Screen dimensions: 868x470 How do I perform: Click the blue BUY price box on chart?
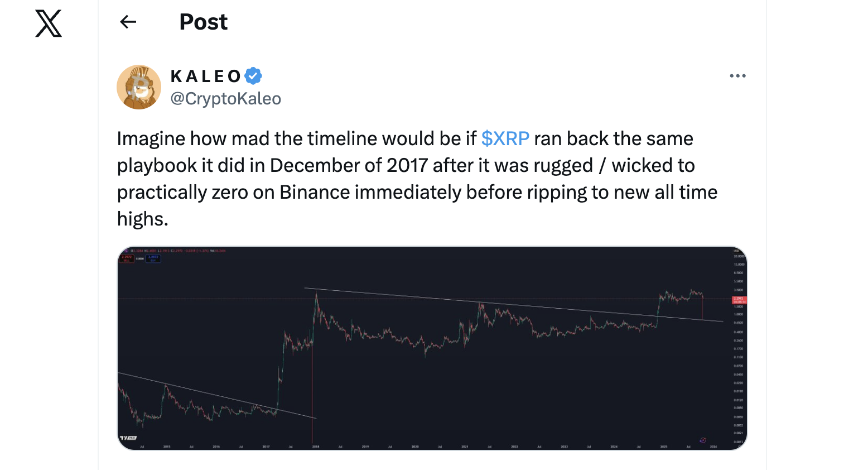pos(153,258)
